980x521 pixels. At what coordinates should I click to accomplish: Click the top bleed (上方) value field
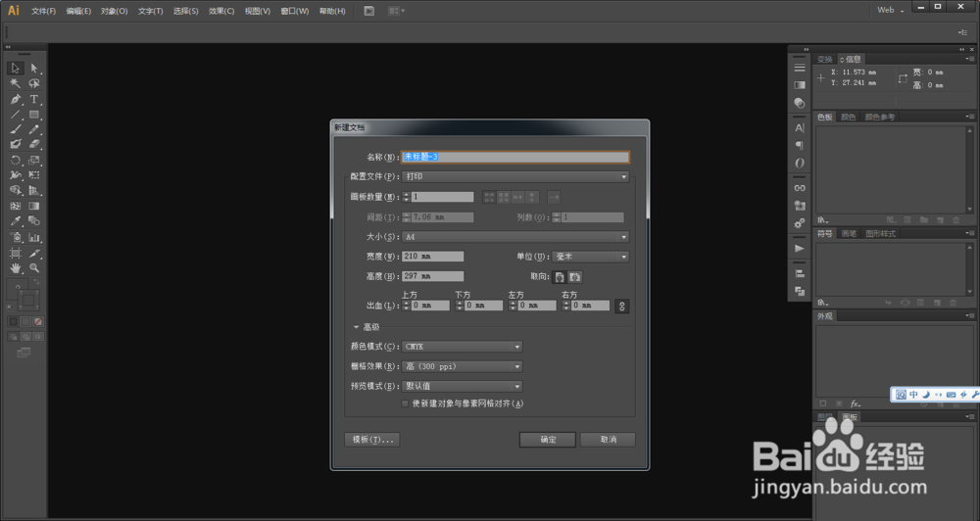tap(430, 306)
